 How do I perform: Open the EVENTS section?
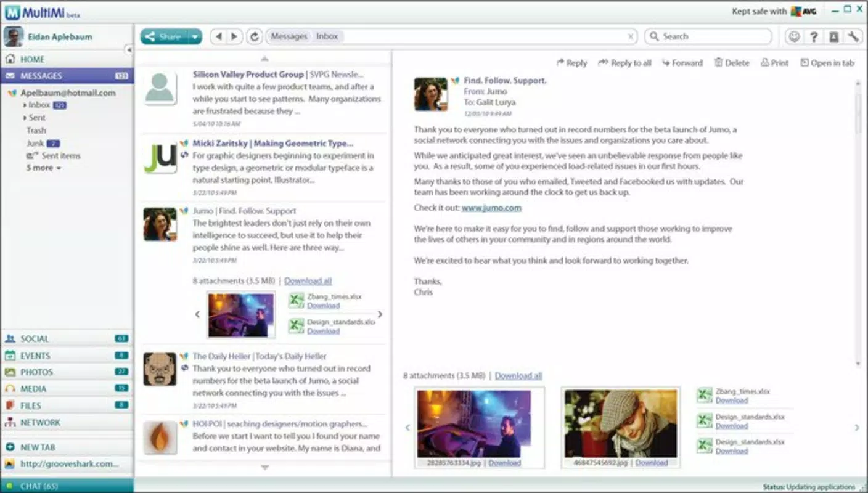[67, 356]
